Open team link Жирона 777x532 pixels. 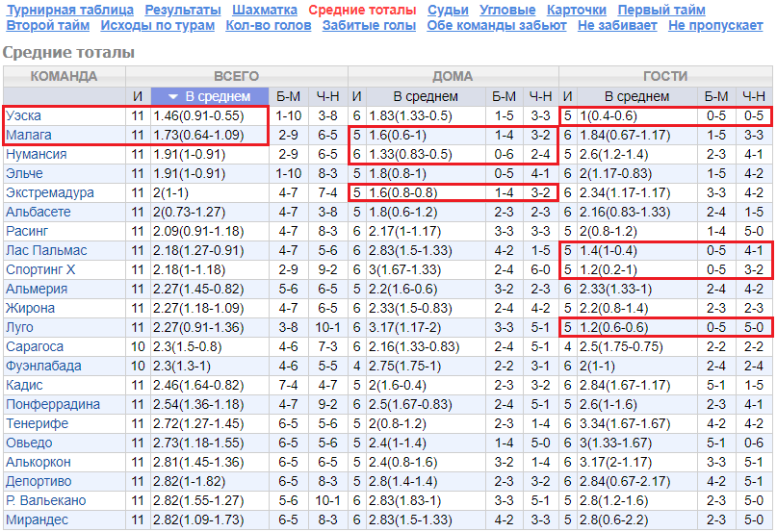tap(30, 309)
